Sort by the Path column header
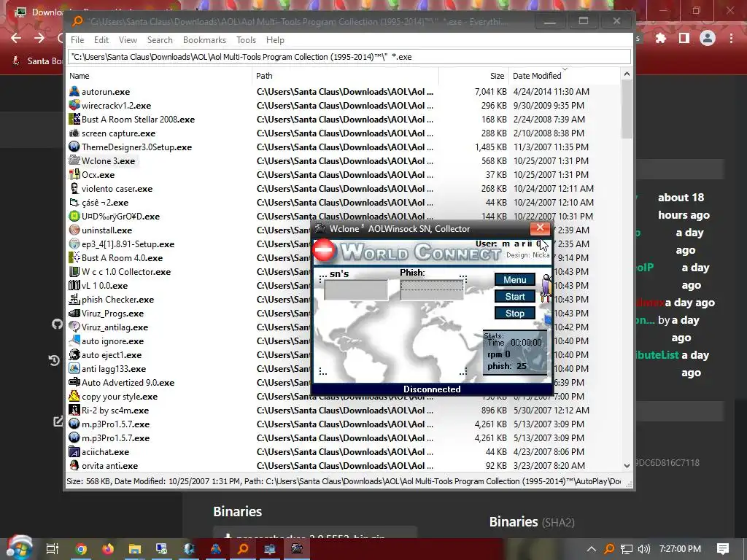This screenshot has width=747, height=560. [x=345, y=76]
